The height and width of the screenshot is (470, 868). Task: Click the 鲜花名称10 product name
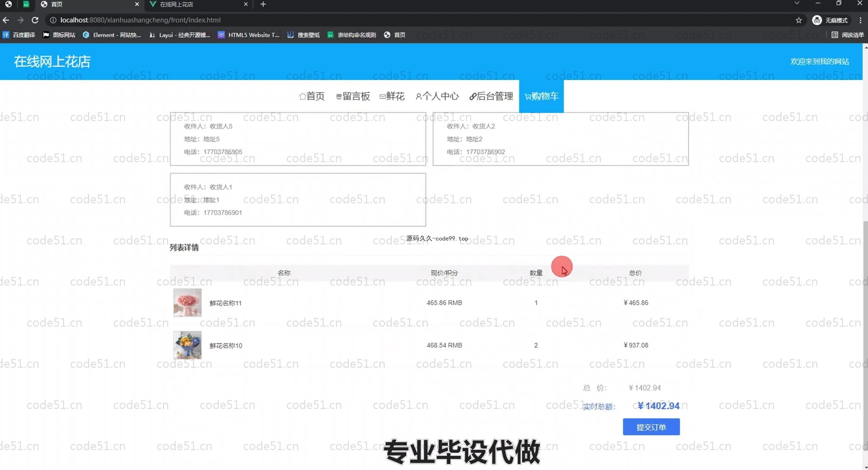(x=226, y=345)
